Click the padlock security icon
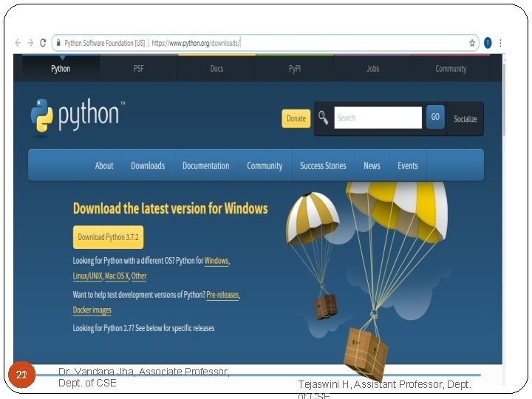 pos(58,43)
